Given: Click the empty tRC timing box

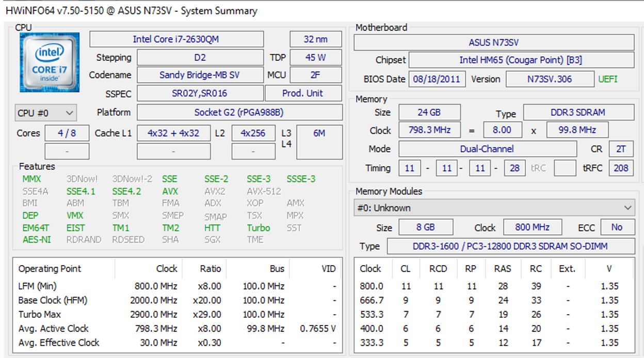Looking at the screenshot, I should (565, 168).
